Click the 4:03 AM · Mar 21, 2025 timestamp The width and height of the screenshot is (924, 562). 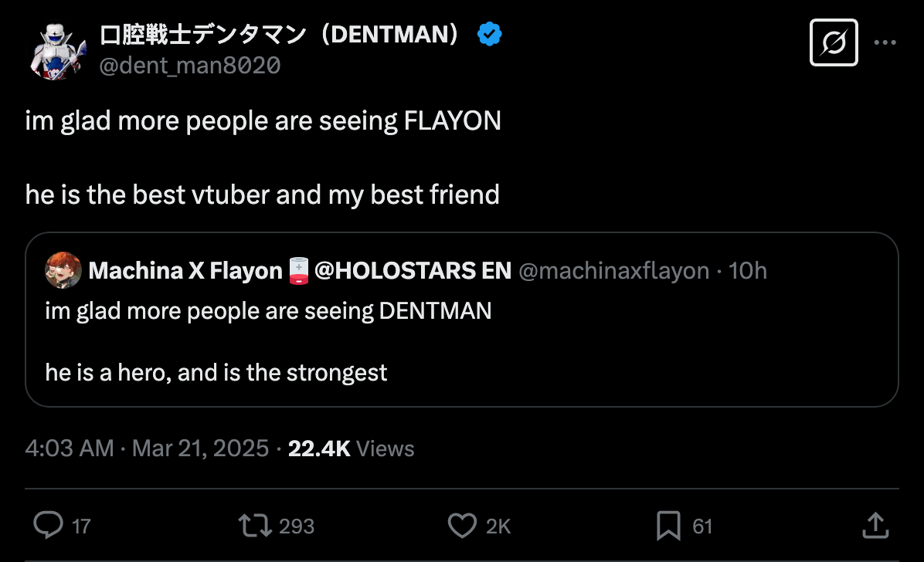coord(147,449)
